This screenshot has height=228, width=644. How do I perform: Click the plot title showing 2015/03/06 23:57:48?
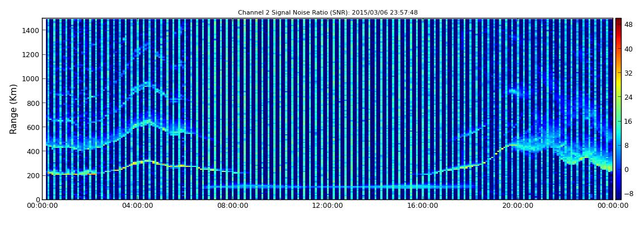[328, 13]
